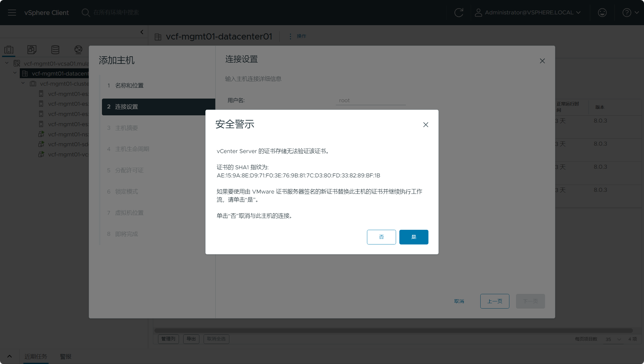Open the 警报 tab at bottom
Screen dimensions: 644x364
pos(65,357)
